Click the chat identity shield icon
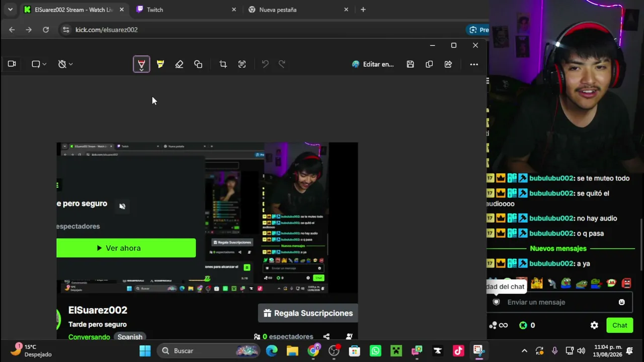 tap(497, 302)
